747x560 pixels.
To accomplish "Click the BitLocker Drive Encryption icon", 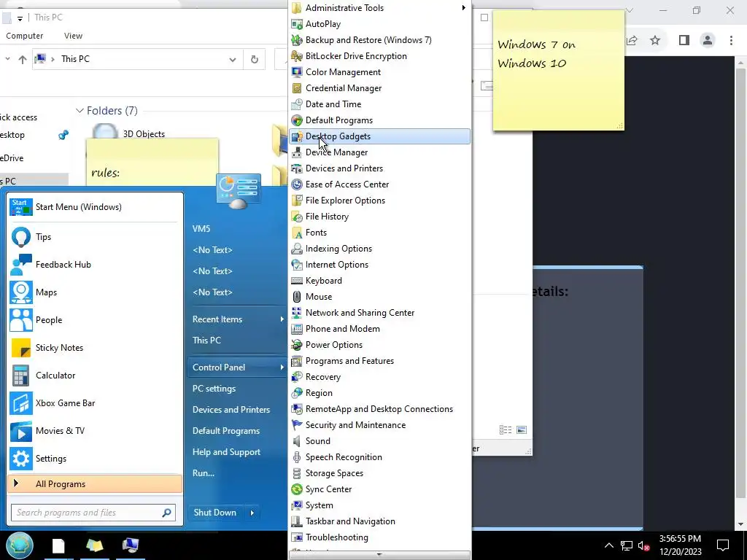I will coord(297,56).
